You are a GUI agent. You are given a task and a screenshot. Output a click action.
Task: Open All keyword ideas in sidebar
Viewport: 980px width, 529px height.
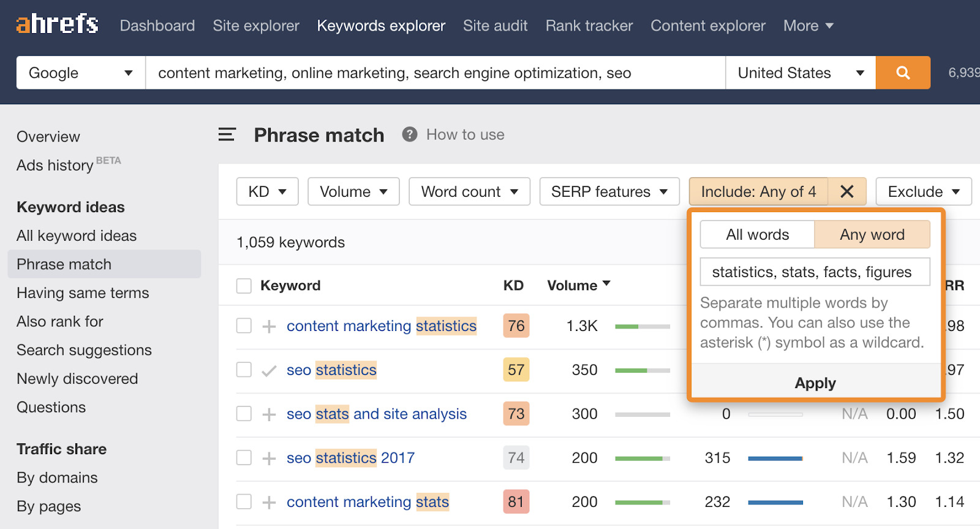tap(77, 236)
